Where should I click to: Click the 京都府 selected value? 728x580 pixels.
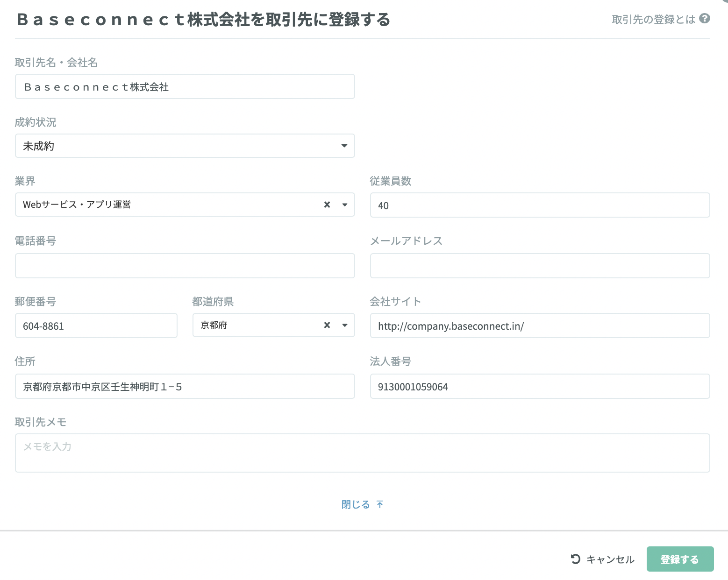coord(214,325)
